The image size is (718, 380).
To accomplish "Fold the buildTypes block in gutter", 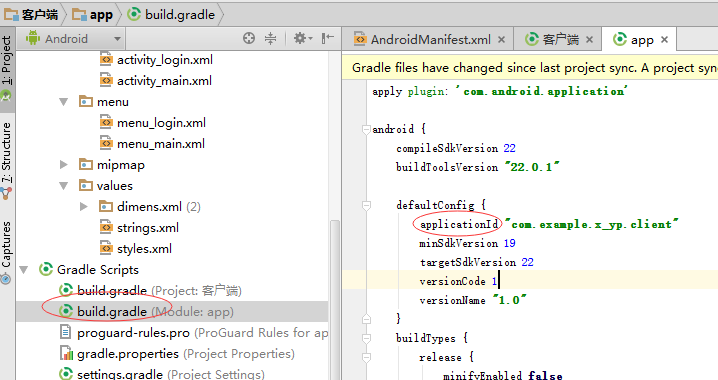I will (366, 338).
